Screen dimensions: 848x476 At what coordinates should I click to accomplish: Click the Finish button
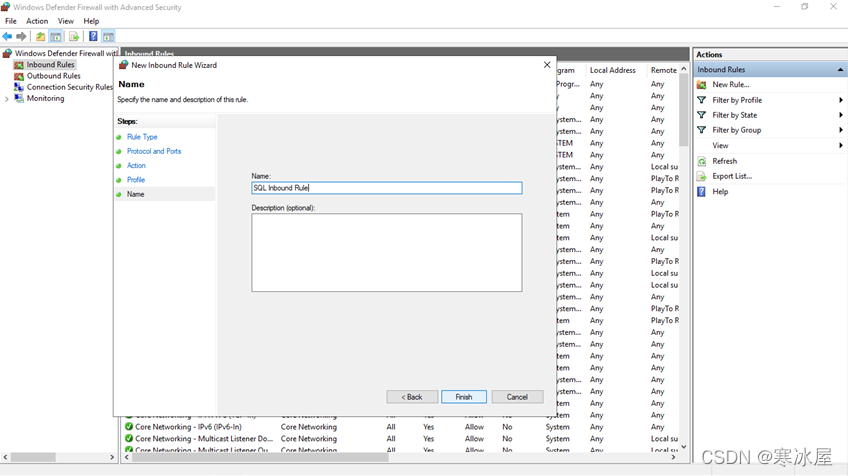(x=464, y=397)
